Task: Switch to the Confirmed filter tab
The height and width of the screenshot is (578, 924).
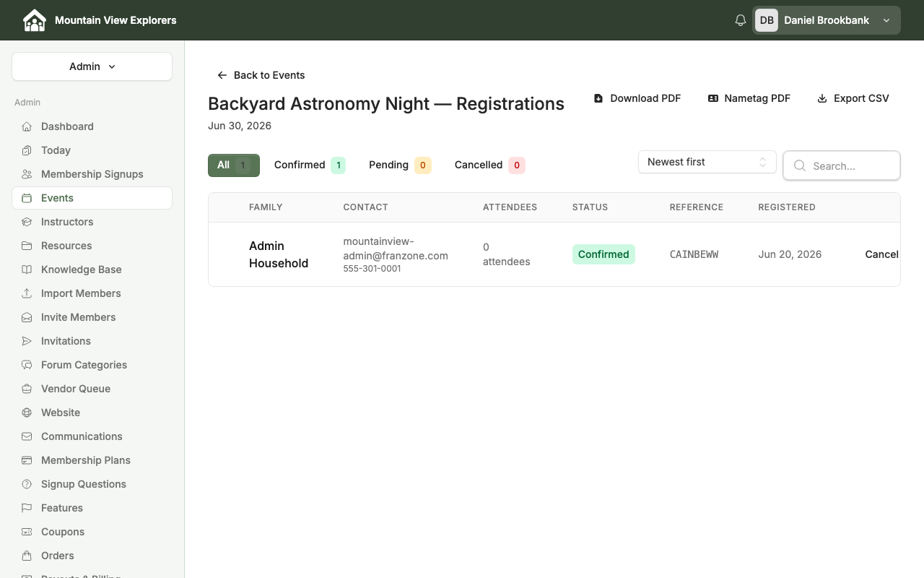Action: click(310, 165)
